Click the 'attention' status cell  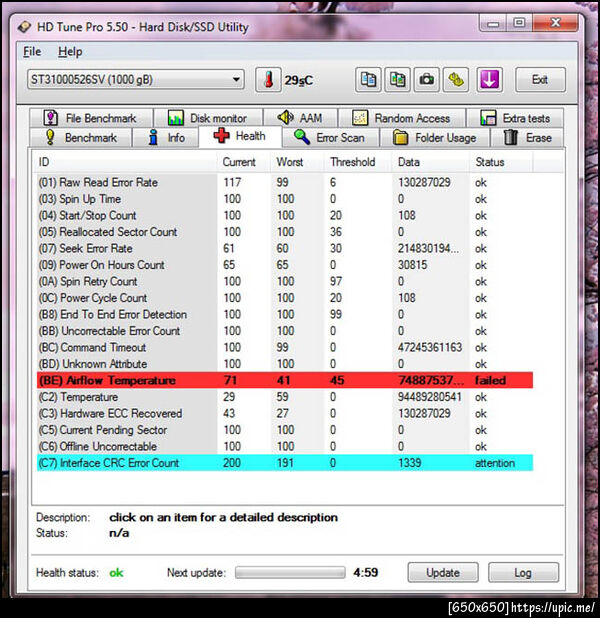pyautogui.click(x=495, y=463)
